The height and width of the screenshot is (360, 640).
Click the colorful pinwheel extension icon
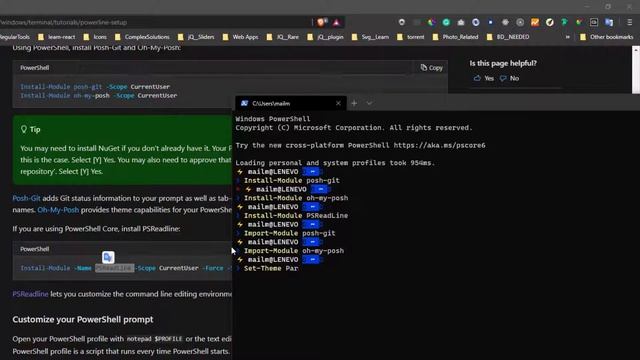(431, 22)
